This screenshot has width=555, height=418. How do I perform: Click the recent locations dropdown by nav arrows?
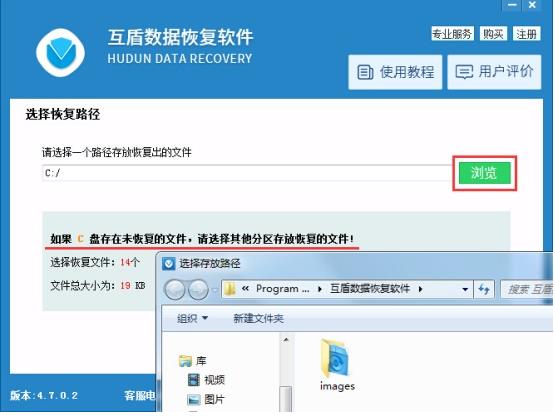click(214, 290)
